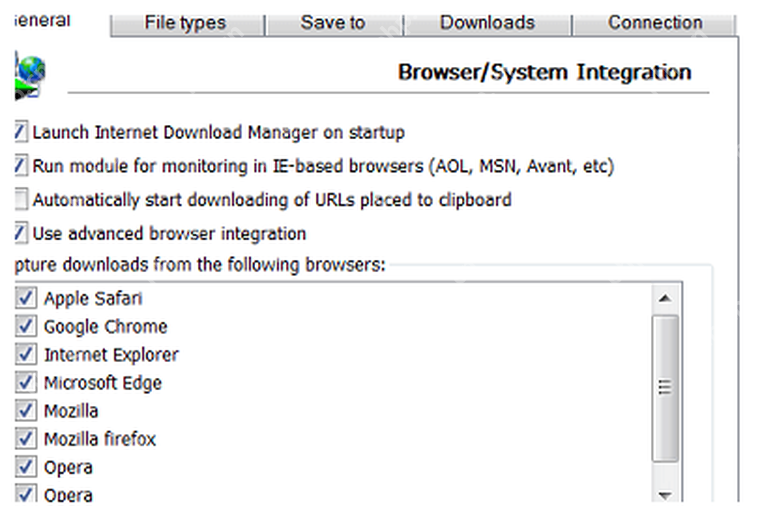The height and width of the screenshot is (517, 760).
Task: Toggle Microsoft Edge capture checkbox
Action: click(25, 382)
